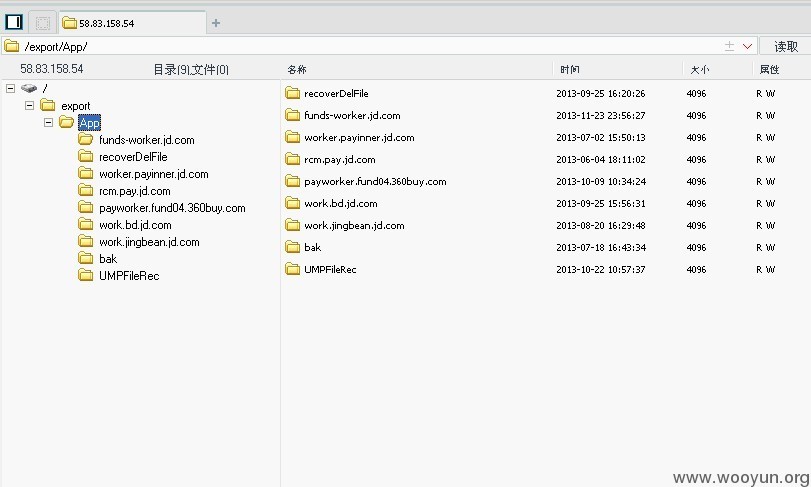Select App folder in the tree
The height and width of the screenshot is (487, 811).
pyautogui.click(x=89, y=123)
